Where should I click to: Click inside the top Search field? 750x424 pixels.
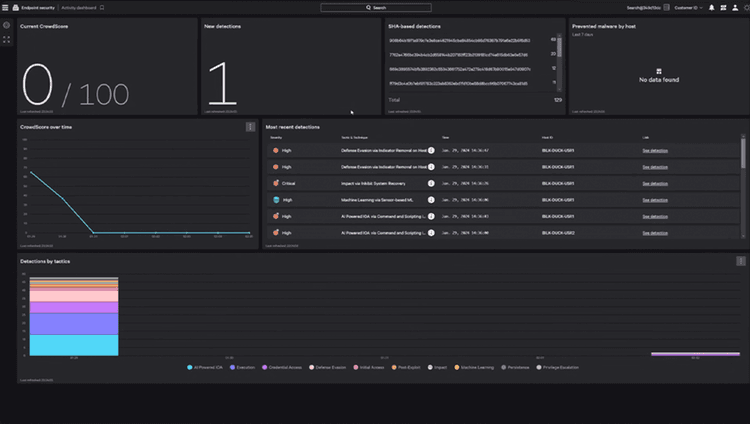pos(376,8)
